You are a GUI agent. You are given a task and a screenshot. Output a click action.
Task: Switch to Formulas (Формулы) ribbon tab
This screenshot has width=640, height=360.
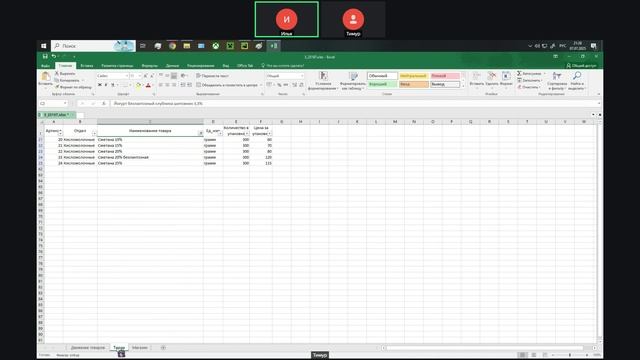click(149, 65)
